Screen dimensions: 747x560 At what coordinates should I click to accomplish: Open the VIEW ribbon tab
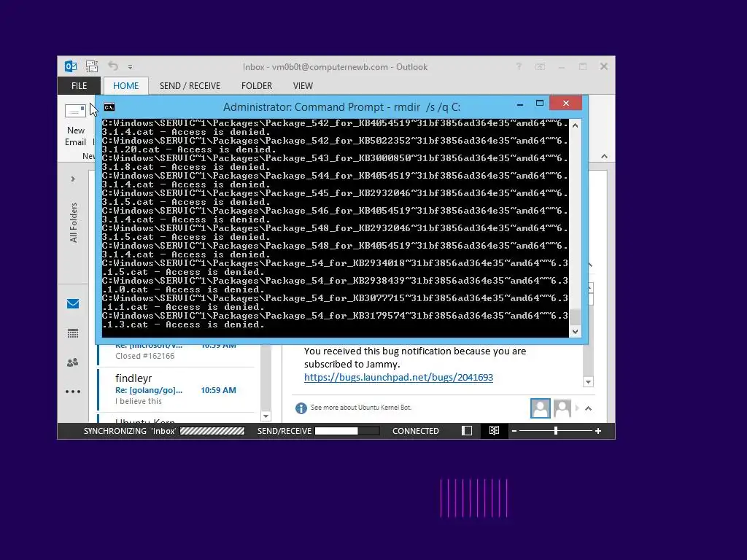[x=303, y=86]
